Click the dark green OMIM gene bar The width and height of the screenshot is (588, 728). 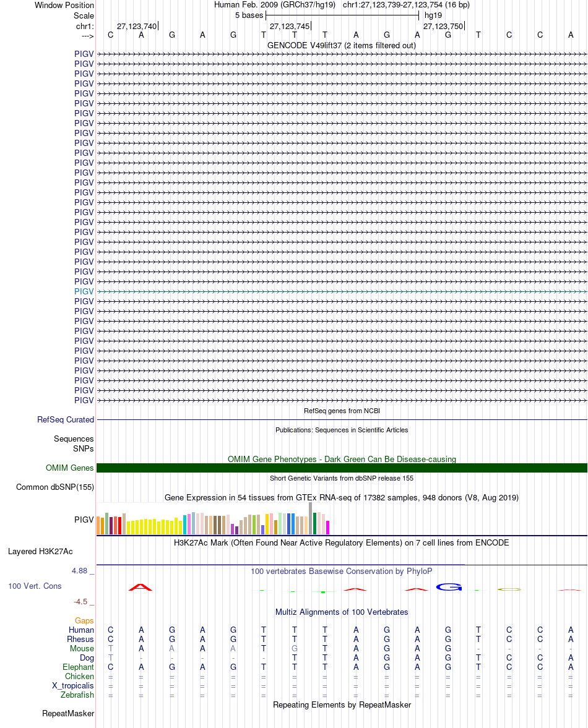(342, 468)
